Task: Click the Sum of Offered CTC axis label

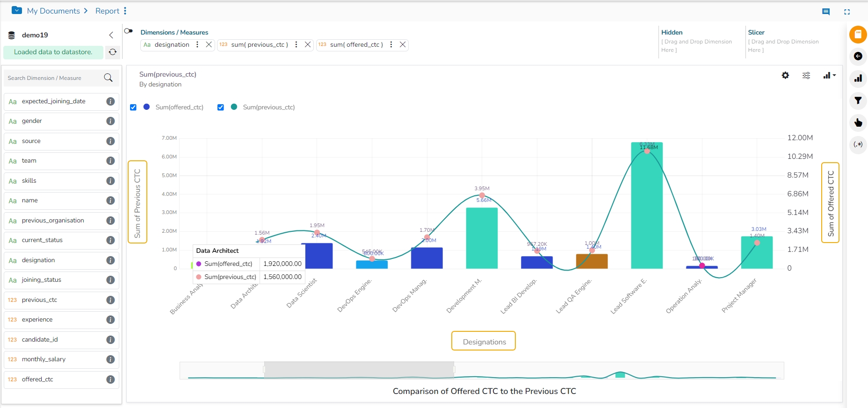Action: coord(831,203)
